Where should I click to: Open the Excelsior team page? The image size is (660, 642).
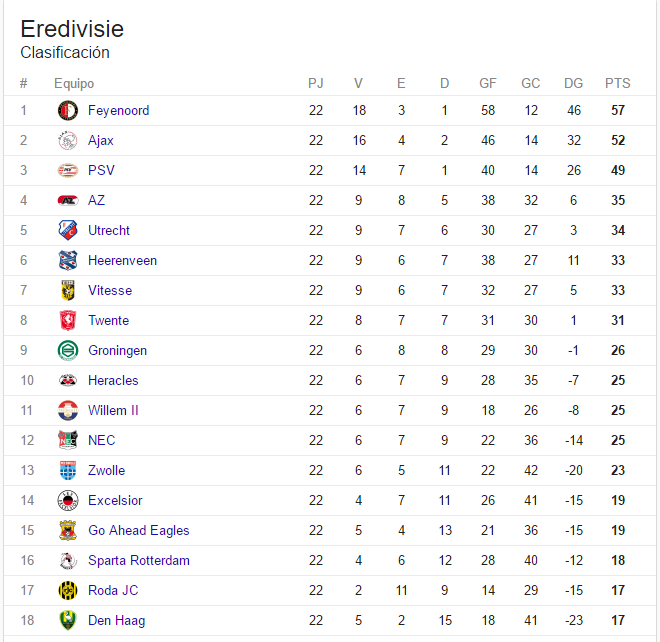[x=115, y=501]
